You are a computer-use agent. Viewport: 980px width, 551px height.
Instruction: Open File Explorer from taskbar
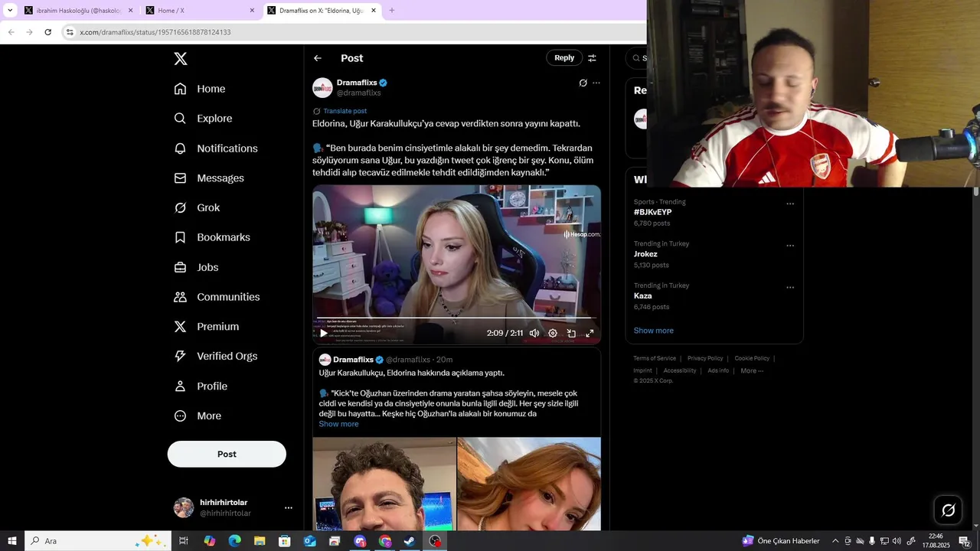pyautogui.click(x=260, y=541)
